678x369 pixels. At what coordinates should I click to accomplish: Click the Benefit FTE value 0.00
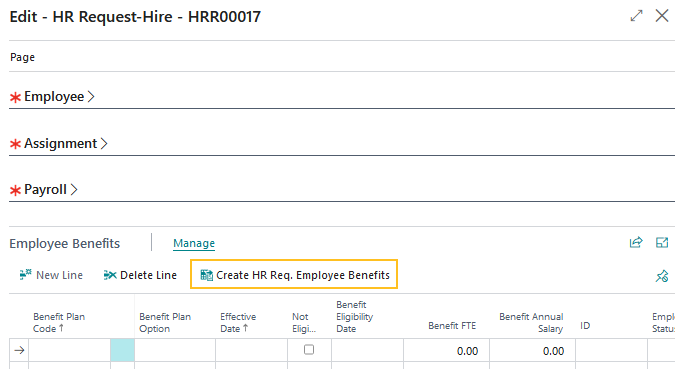tap(467, 351)
